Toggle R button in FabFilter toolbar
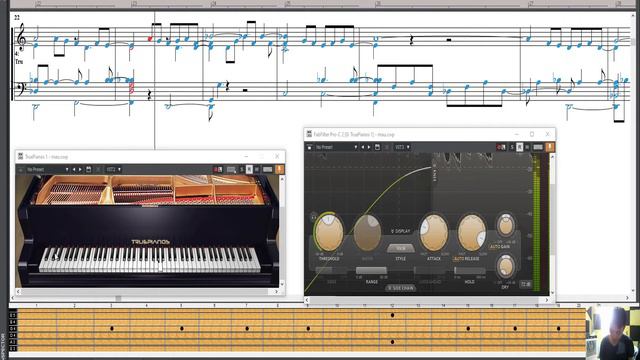The image size is (640, 360). [x=520, y=147]
